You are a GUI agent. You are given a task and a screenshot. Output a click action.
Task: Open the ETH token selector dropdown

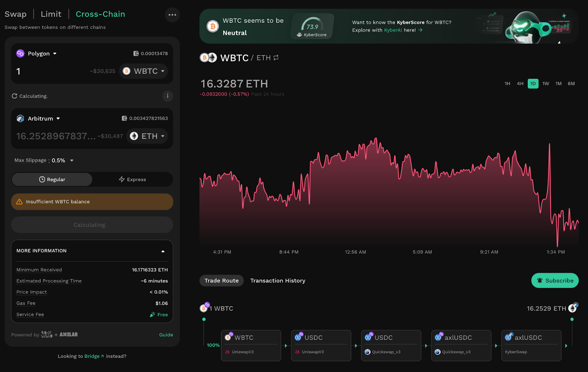click(147, 136)
